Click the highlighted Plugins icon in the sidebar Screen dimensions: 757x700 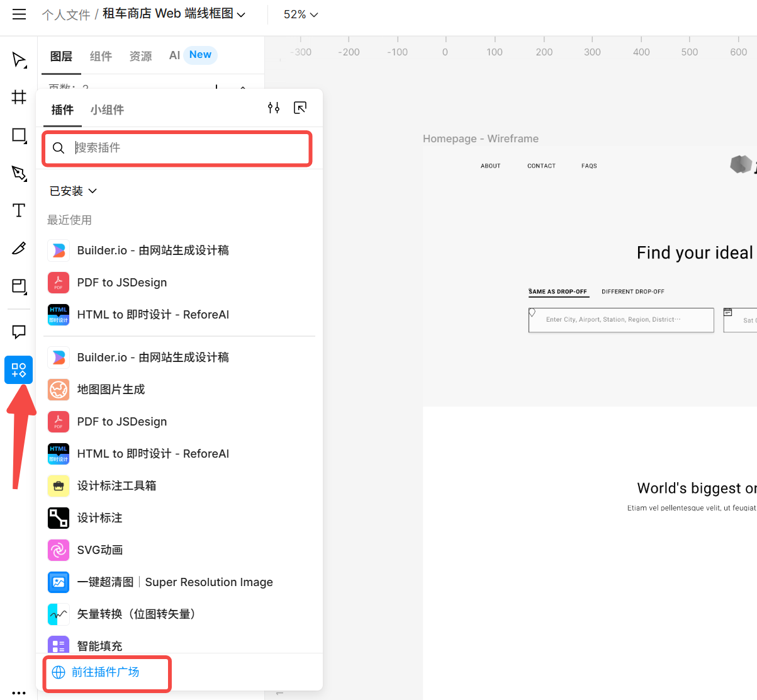click(18, 370)
